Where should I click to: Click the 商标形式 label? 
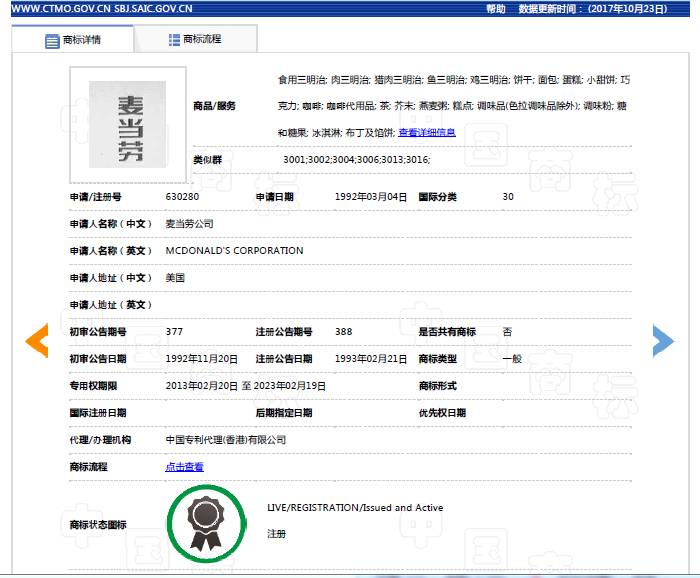[438, 386]
